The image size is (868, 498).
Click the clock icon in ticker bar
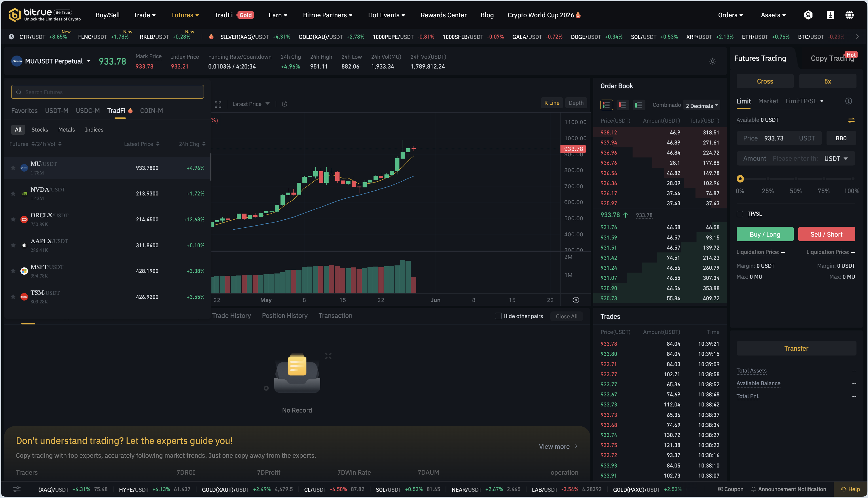(11, 37)
